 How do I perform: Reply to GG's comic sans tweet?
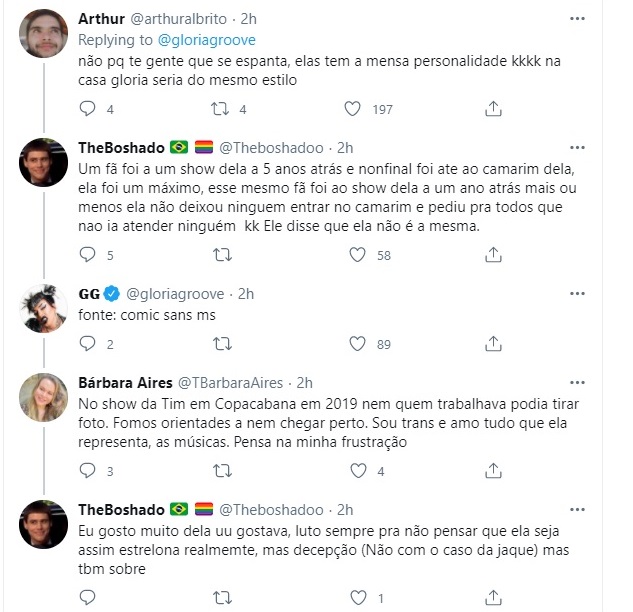[87, 344]
